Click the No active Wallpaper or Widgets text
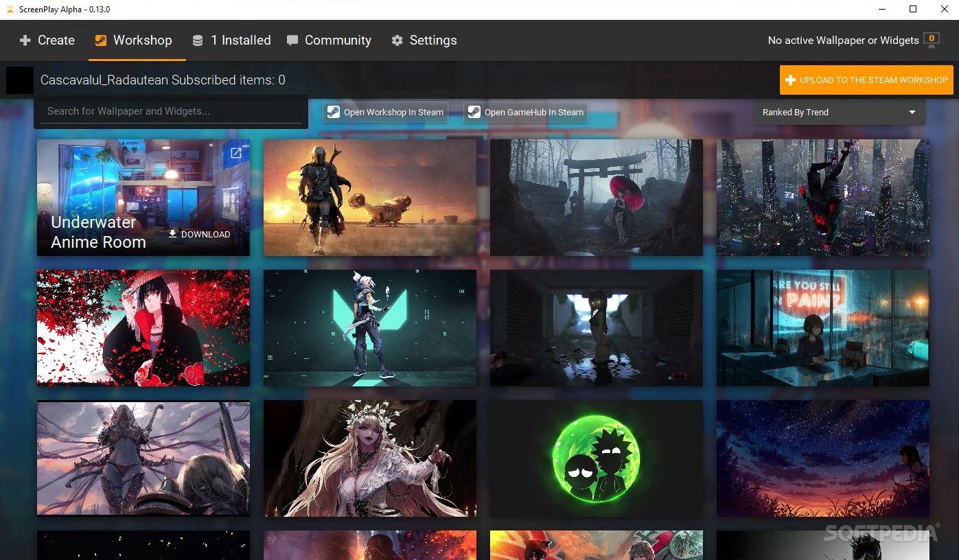The width and height of the screenshot is (959, 560). (x=843, y=40)
